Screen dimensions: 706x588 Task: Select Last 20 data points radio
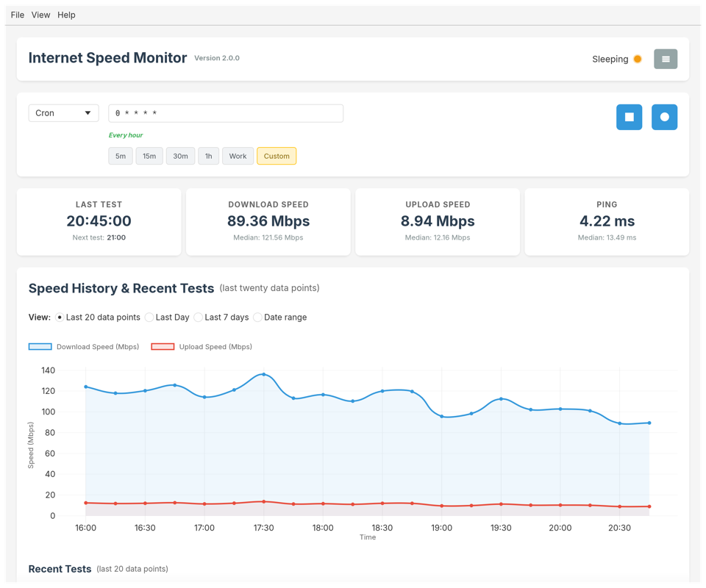coord(60,318)
